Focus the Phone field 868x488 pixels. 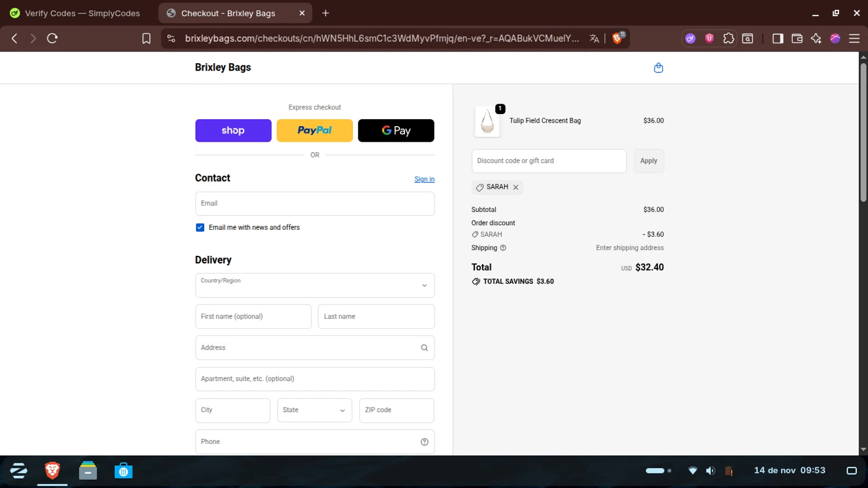315,442
